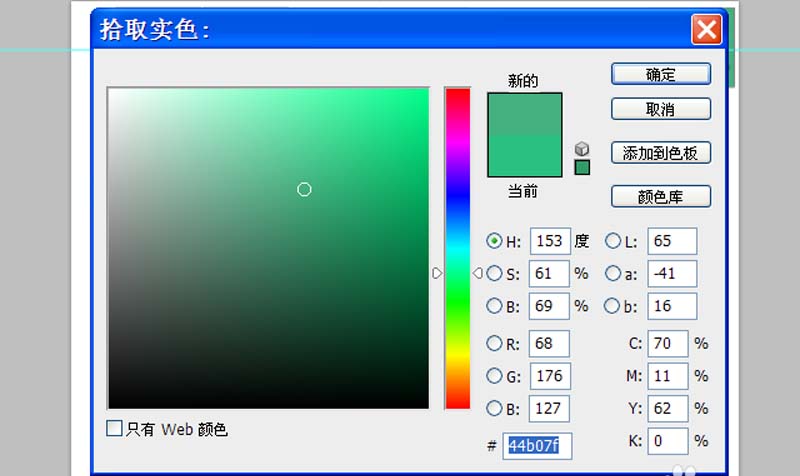Click the K black field showing 0
This screenshot has height=476, width=800.
[668, 441]
